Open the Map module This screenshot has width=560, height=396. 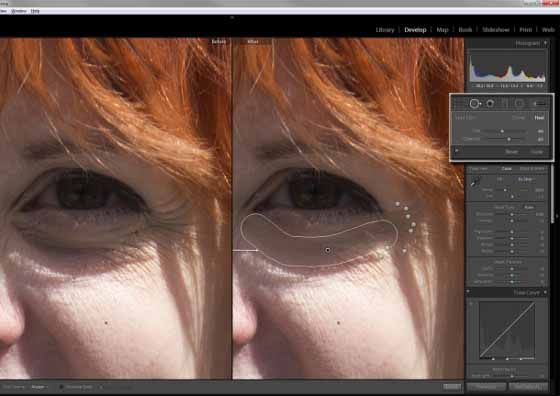click(442, 30)
